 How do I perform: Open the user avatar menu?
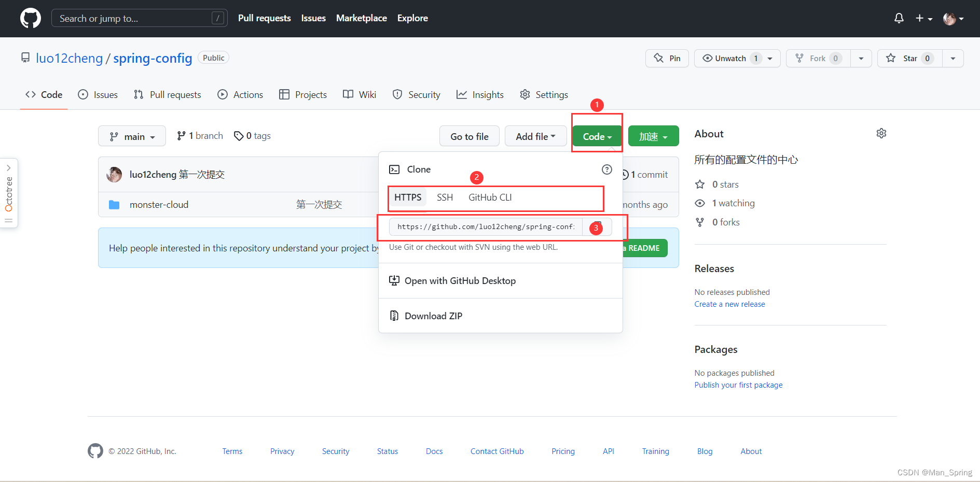click(954, 19)
